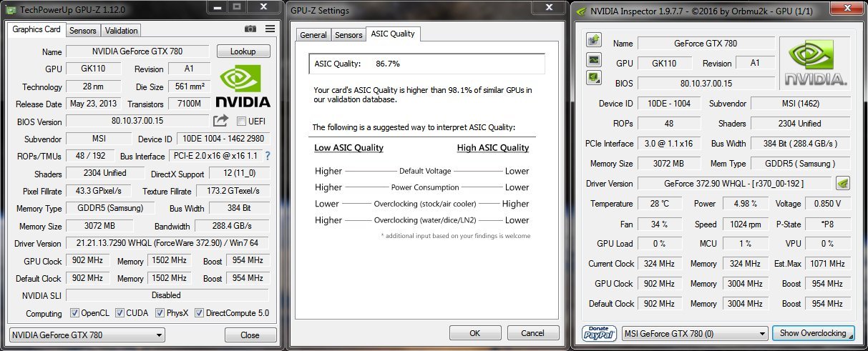Image resolution: width=868 pixels, height=351 pixels.
Task: Click the NVIDIA multi-display icon beside BIOS
Action: click(593, 77)
